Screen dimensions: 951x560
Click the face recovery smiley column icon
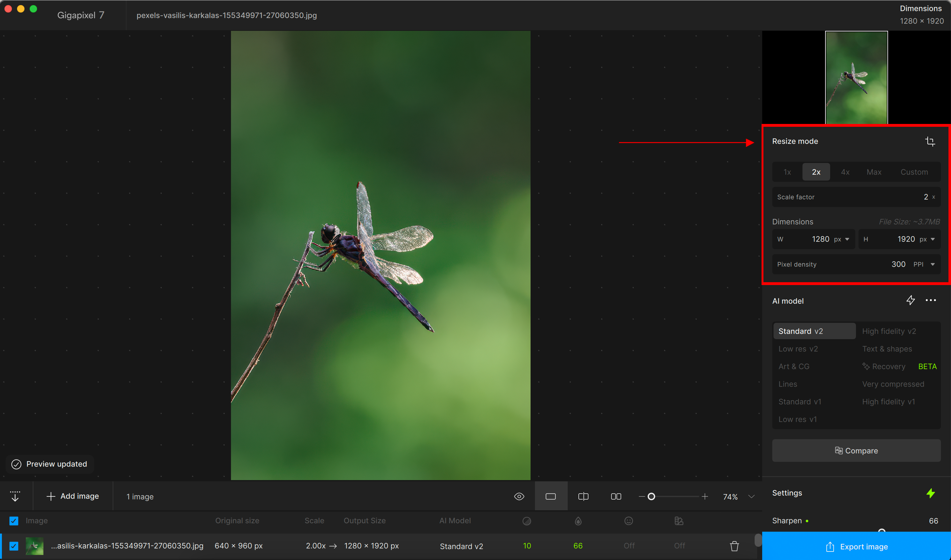tap(629, 521)
